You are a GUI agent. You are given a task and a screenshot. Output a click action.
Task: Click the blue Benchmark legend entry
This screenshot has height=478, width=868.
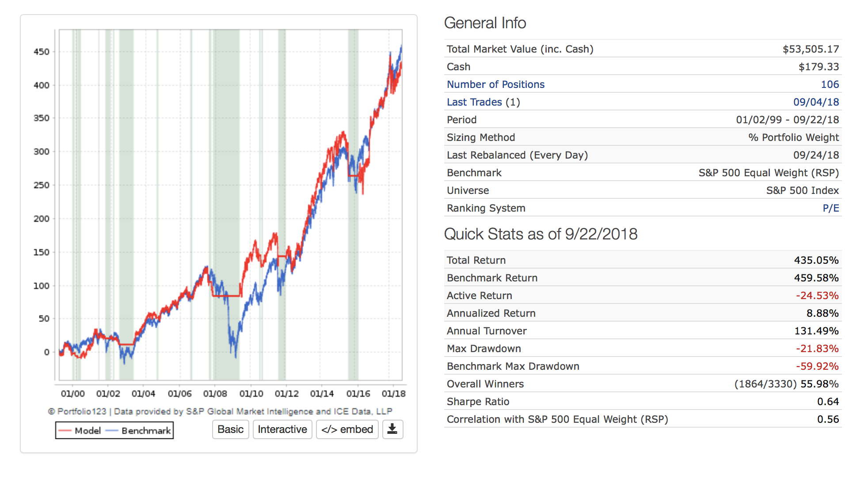[139, 431]
